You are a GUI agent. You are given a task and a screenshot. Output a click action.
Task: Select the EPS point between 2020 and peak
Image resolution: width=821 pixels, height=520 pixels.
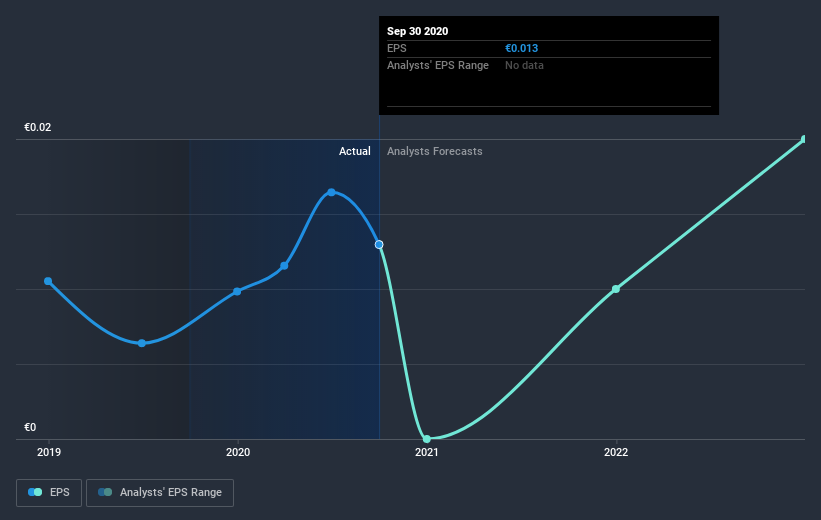coord(284,266)
